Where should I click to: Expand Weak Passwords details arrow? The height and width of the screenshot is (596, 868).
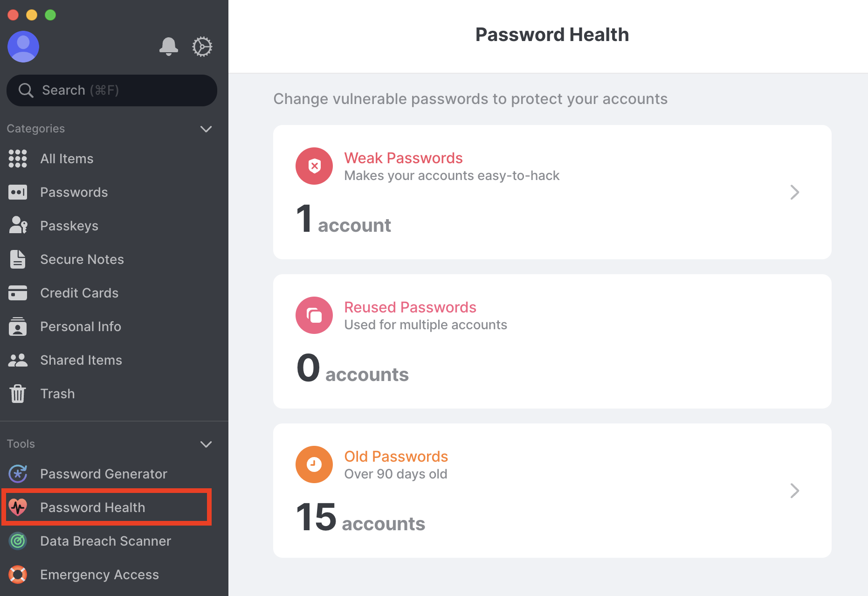pos(795,192)
